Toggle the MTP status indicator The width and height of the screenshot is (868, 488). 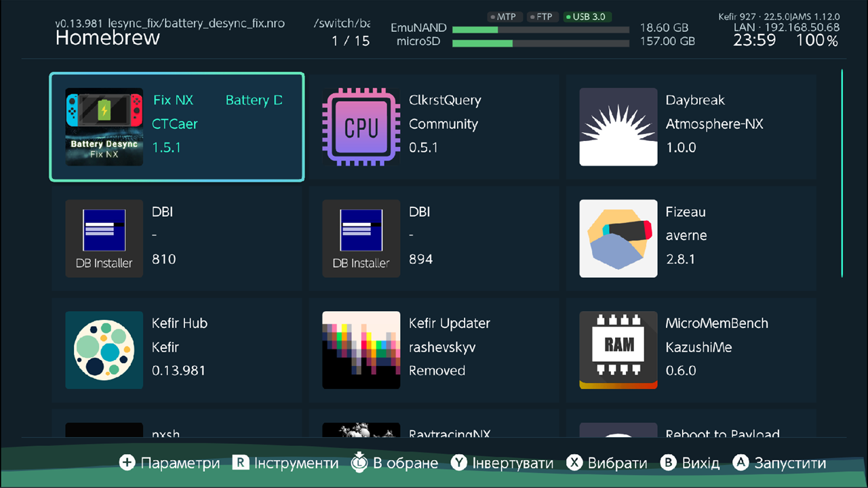point(505,17)
